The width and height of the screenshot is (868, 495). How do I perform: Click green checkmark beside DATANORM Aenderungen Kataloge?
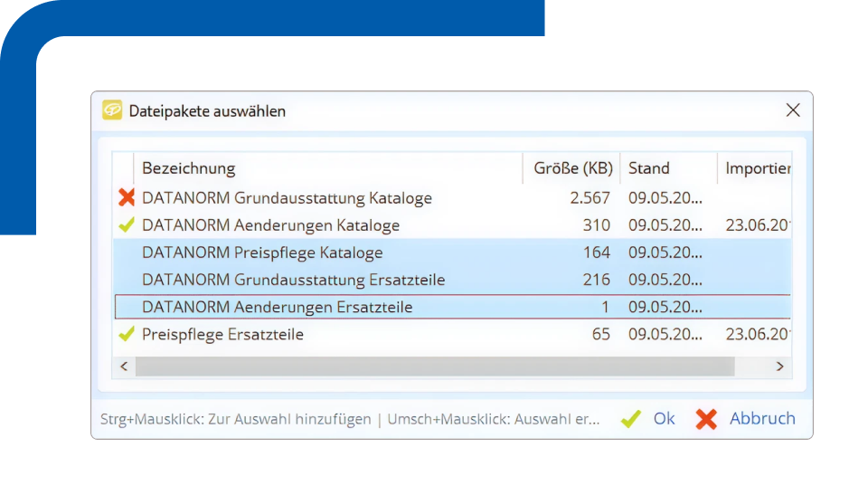coord(127,225)
